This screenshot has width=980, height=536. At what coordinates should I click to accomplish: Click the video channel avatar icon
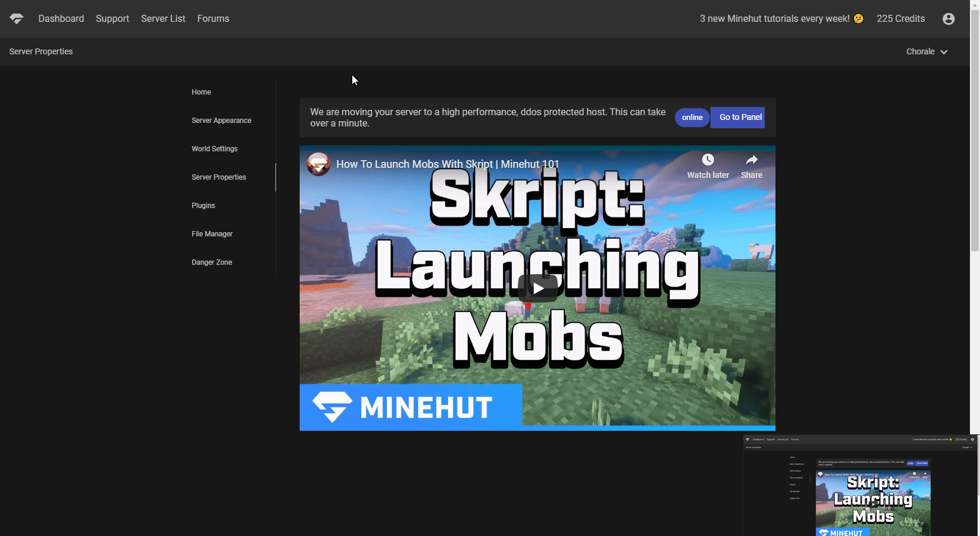pyautogui.click(x=319, y=164)
